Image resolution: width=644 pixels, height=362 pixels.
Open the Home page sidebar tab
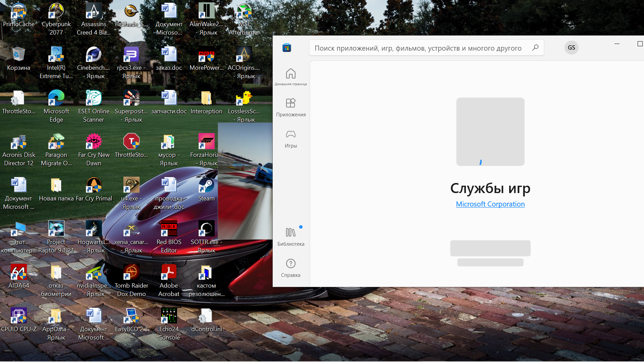click(290, 77)
